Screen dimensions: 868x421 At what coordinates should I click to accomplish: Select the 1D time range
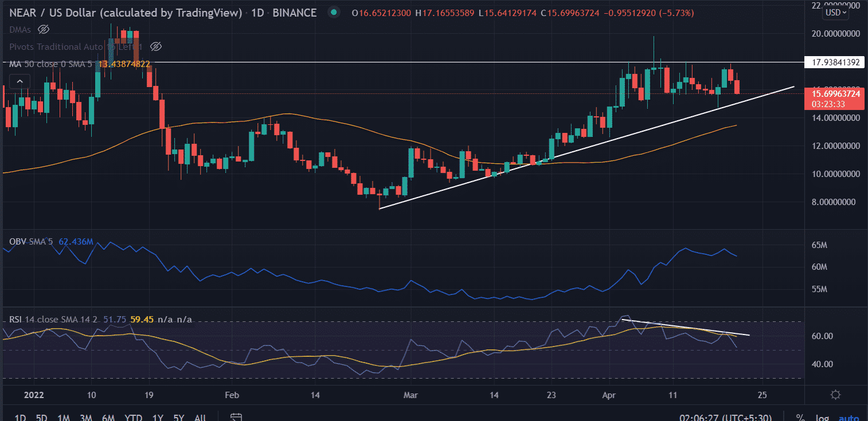coord(19,417)
